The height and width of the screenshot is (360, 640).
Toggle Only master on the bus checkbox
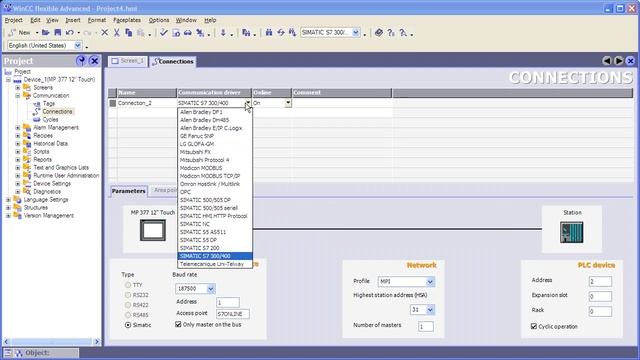pyautogui.click(x=178, y=324)
